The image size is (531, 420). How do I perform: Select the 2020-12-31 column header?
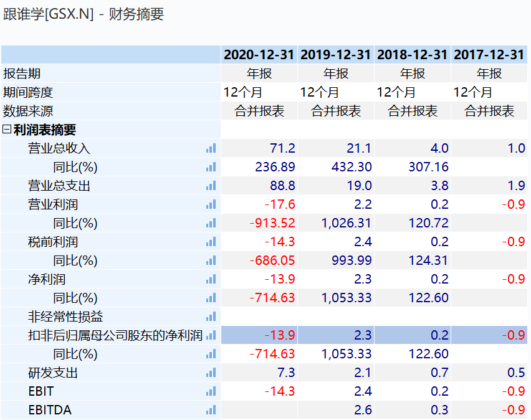coord(259,55)
